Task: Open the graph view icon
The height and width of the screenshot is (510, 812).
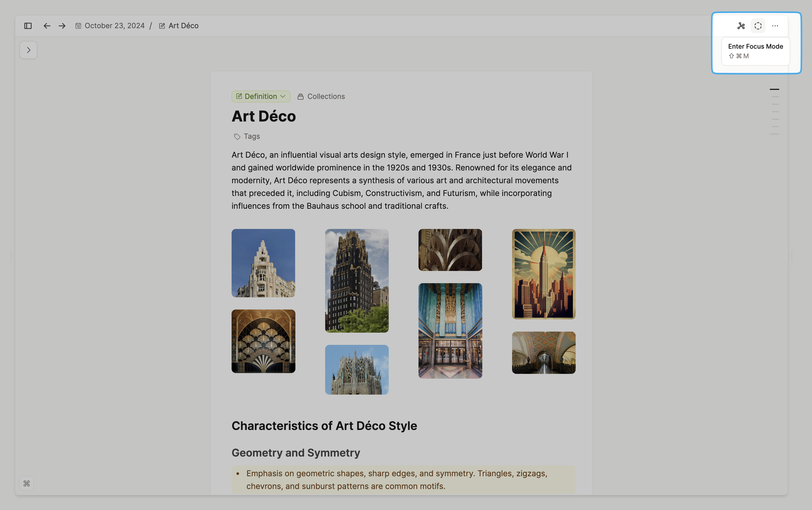Action: click(741, 26)
